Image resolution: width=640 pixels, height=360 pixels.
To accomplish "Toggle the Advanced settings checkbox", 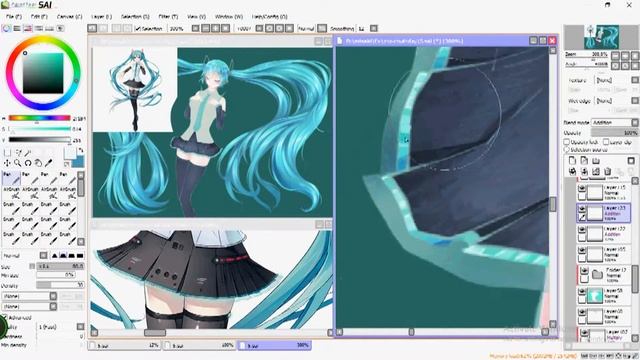I will 4,317.
